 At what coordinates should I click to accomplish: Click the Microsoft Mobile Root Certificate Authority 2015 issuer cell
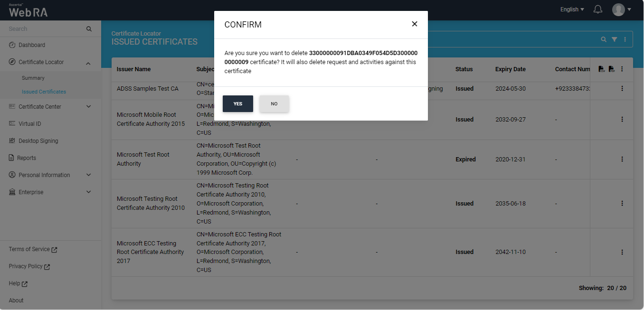tap(151, 119)
